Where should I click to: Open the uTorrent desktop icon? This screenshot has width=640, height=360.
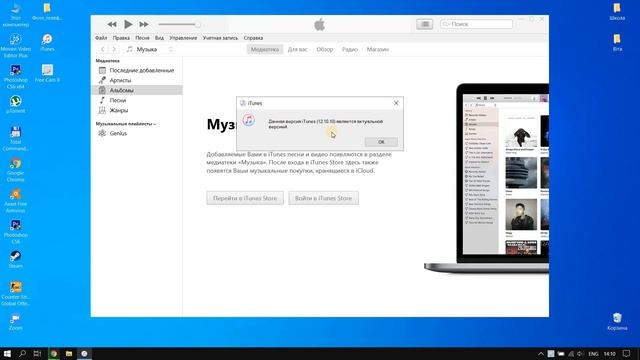(x=16, y=104)
